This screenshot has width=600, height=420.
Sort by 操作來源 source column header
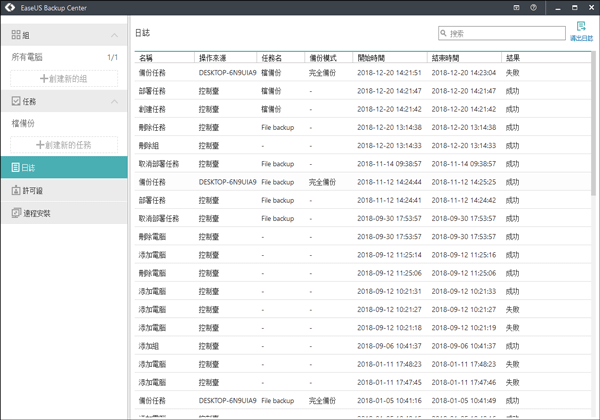pos(212,58)
